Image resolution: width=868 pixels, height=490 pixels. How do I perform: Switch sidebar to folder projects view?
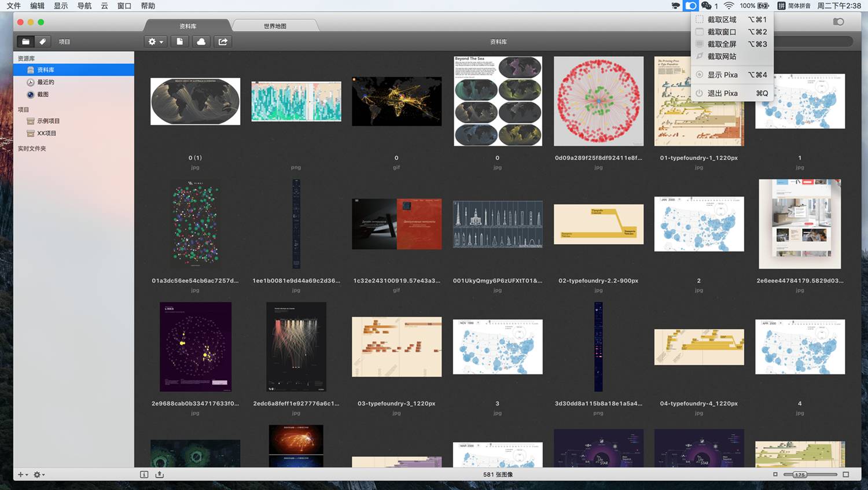[x=25, y=42]
